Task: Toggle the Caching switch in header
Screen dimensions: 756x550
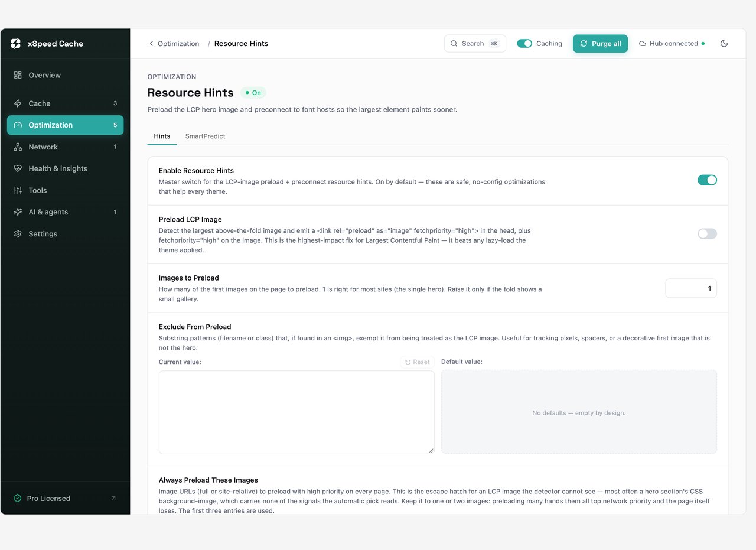Action: pyautogui.click(x=524, y=44)
